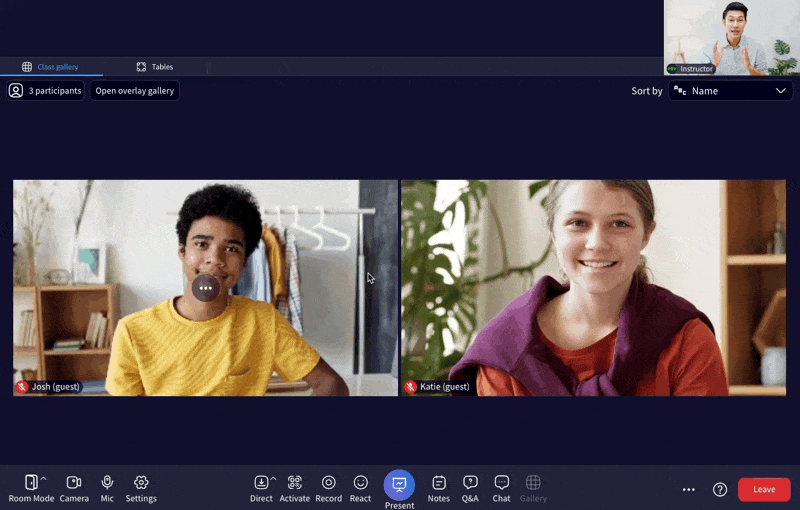Image resolution: width=800 pixels, height=510 pixels.
Task: Expand the Room Mode caret
Action: [x=43, y=478]
